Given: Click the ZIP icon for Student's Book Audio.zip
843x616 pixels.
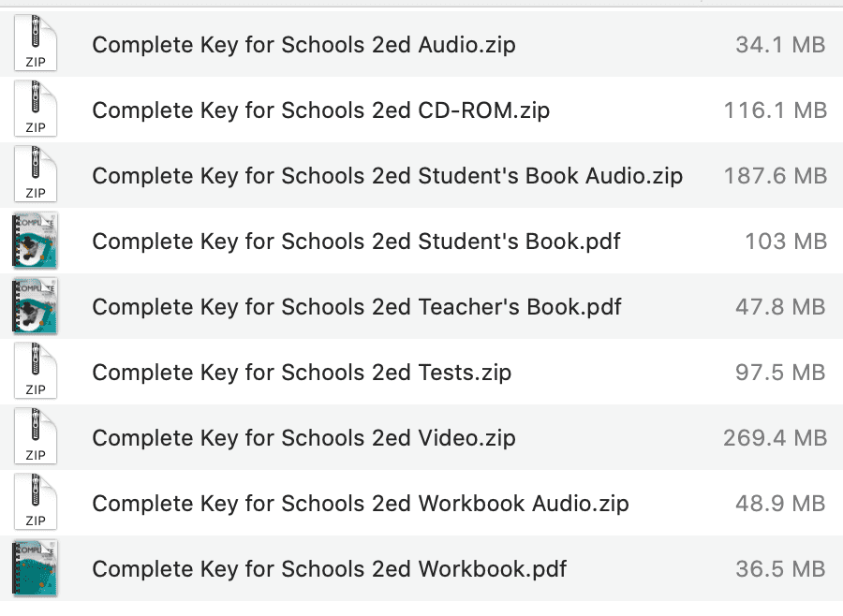Looking at the screenshot, I should pos(35,175).
